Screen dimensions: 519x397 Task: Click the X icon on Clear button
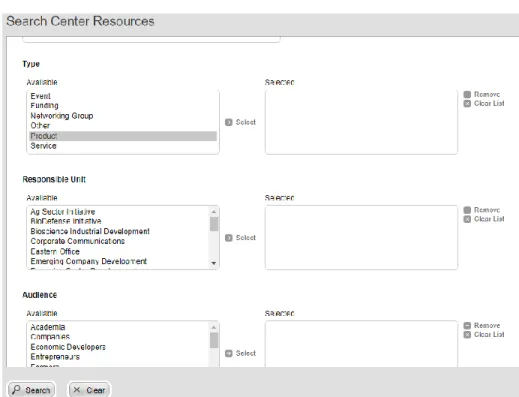(77, 390)
